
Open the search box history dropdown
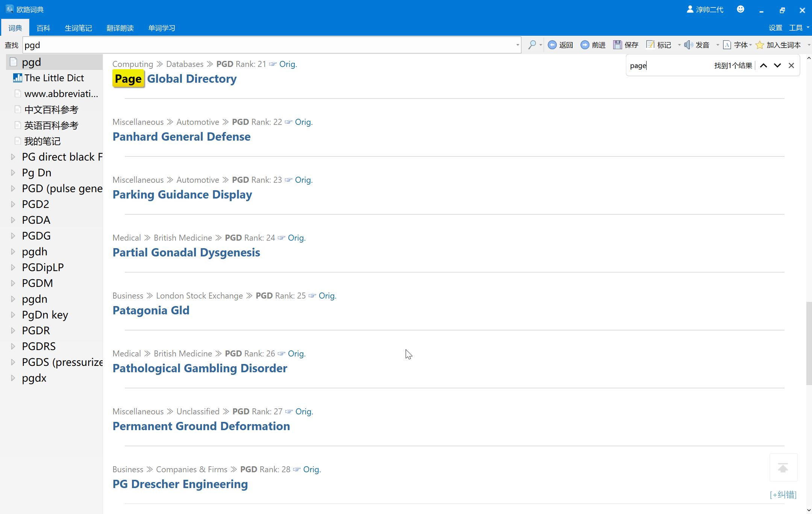[x=517, y=45]
